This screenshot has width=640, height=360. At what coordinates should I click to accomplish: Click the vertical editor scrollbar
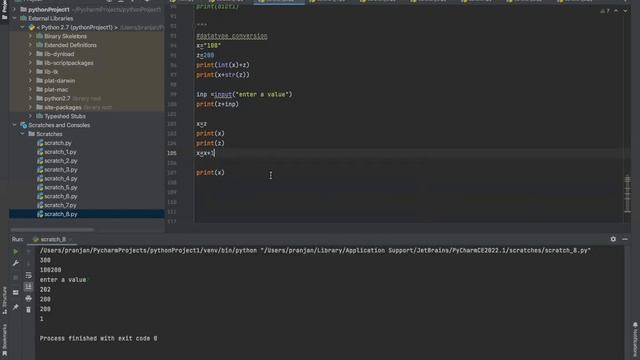click(x=628, y=193)
